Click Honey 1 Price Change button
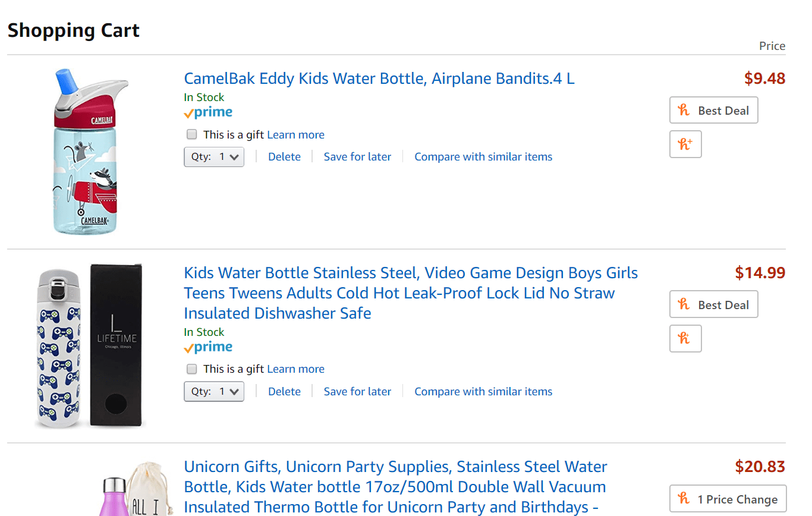This screenshot has width=812, height=516. tap(728, 499)
